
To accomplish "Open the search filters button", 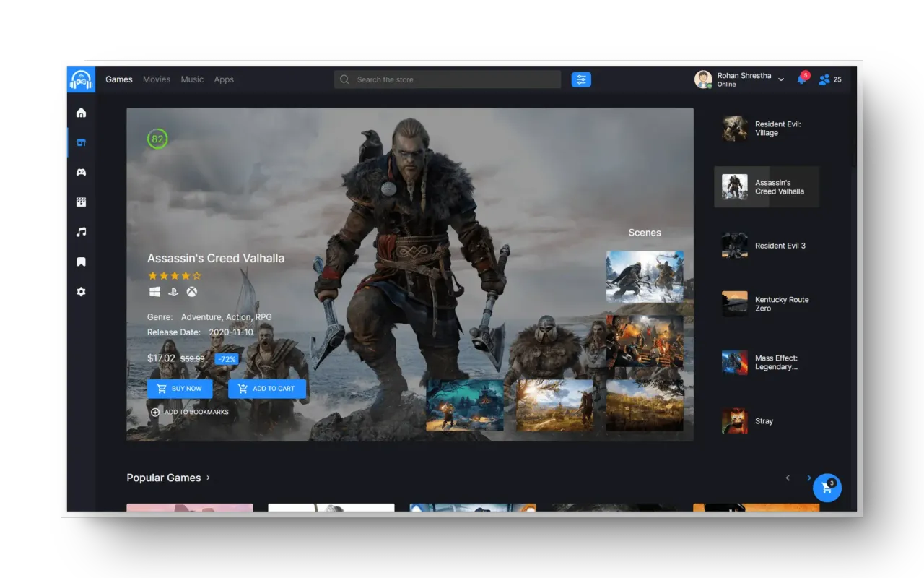I will tap(581, 79).
